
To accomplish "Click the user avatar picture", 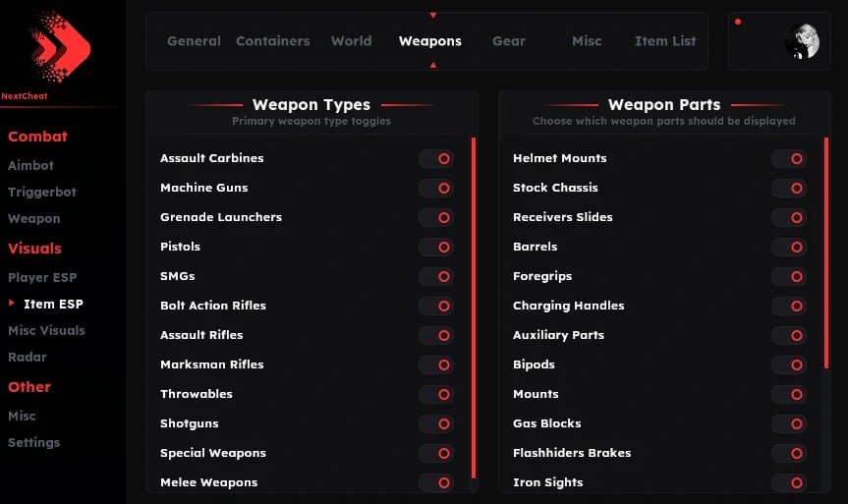I will (x=802, y=41).
